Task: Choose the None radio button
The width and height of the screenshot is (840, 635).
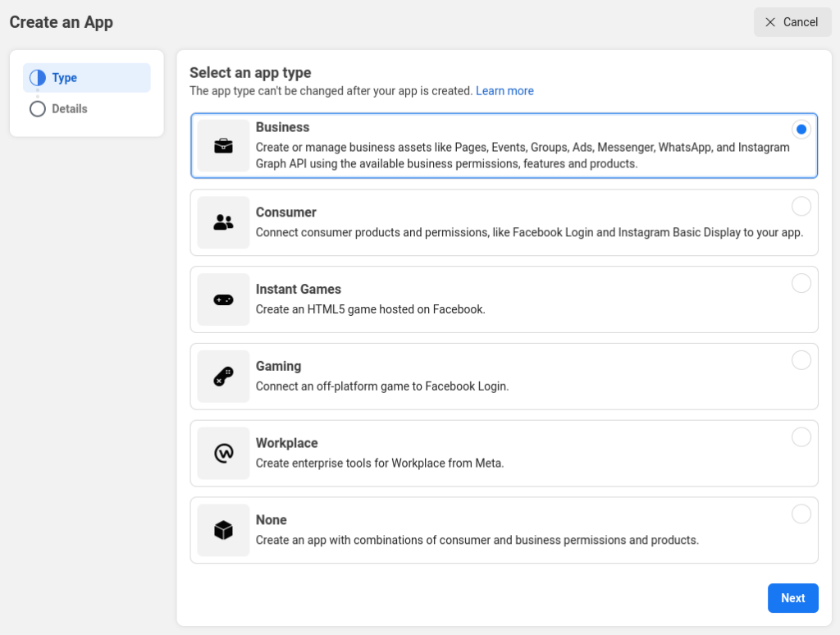Action: (x=801, y=514)
